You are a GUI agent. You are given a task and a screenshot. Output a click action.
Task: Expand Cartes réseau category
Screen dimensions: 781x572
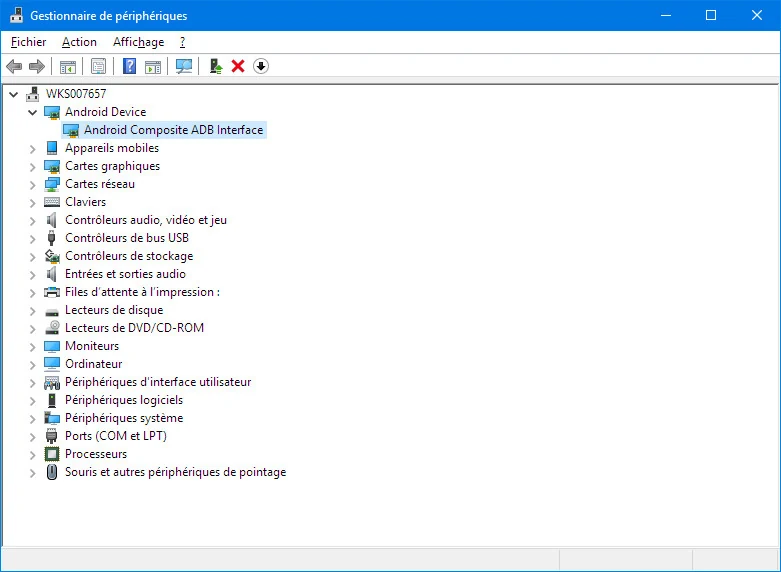click(33, 184)
